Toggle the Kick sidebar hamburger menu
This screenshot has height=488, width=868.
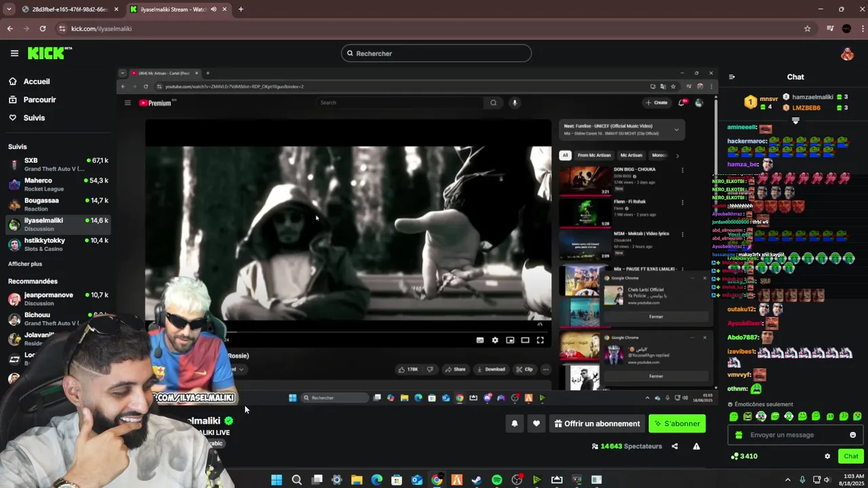coord(14,53)
